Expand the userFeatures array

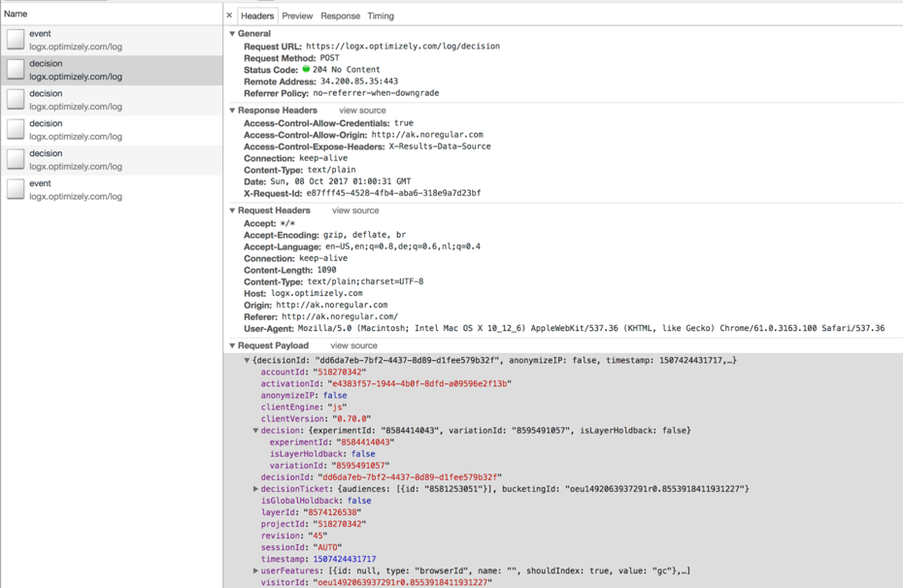click(x=255, y=571)
